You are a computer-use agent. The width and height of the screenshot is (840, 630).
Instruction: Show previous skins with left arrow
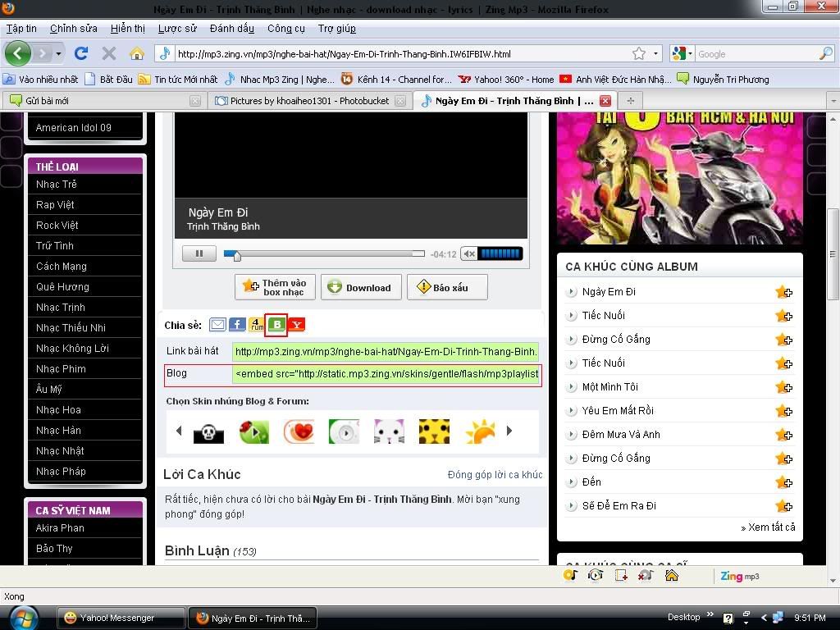179,431
